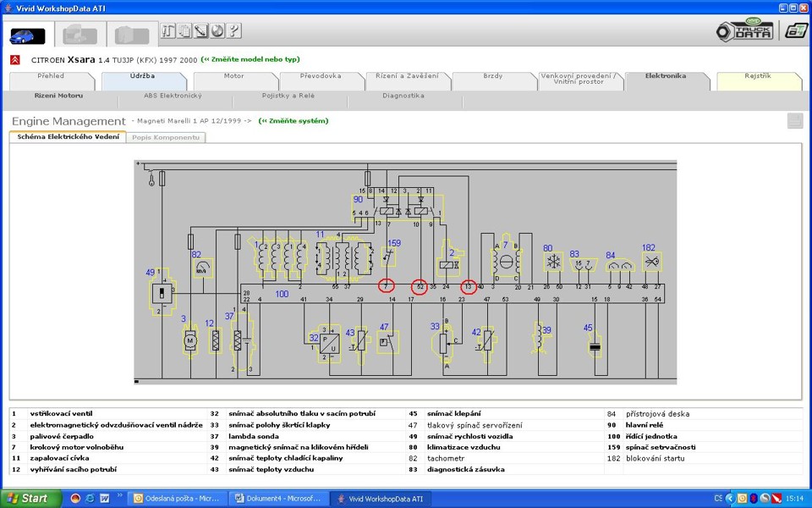Go to the Převodovka tab
The image size is (812, 508).
click(x=321, y=81)
